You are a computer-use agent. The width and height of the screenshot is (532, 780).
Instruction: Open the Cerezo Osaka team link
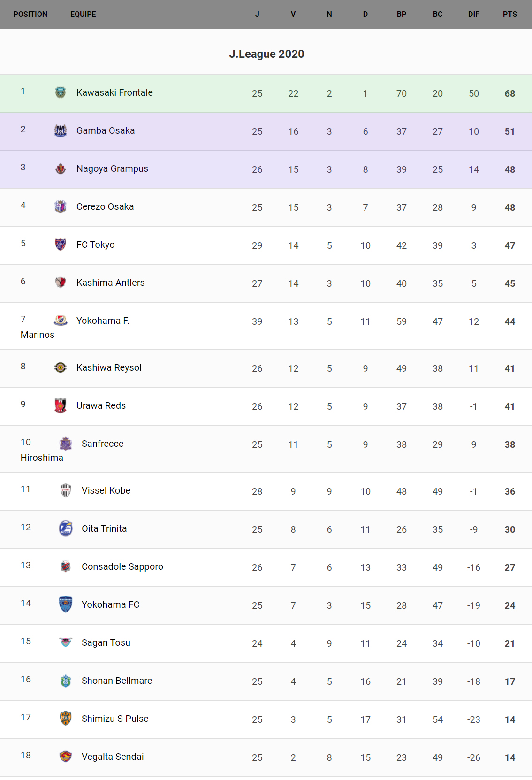click(x=105, y=206)
